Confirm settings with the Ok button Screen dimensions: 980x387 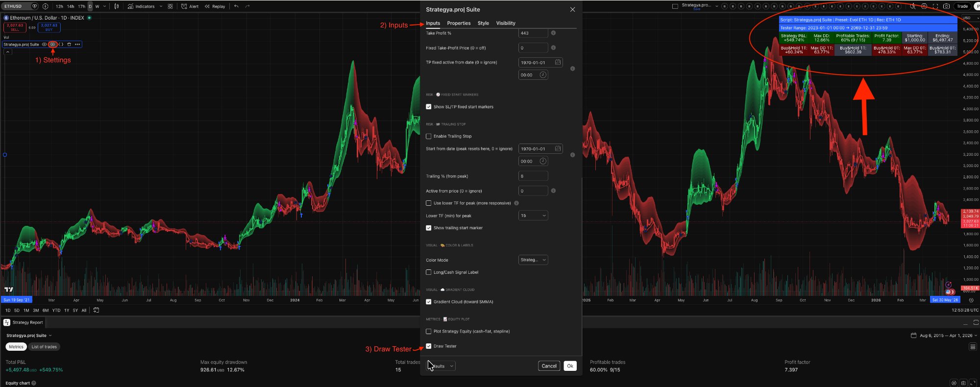coord(570,366)
